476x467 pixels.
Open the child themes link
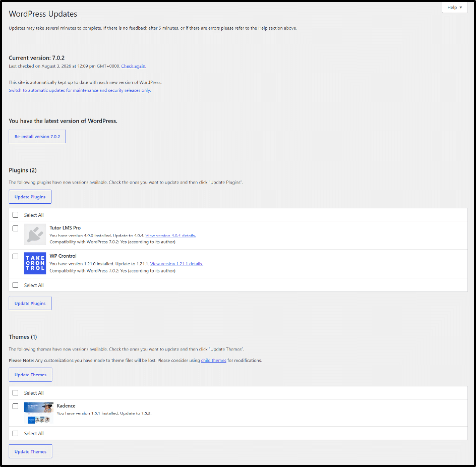pos(213,361)
